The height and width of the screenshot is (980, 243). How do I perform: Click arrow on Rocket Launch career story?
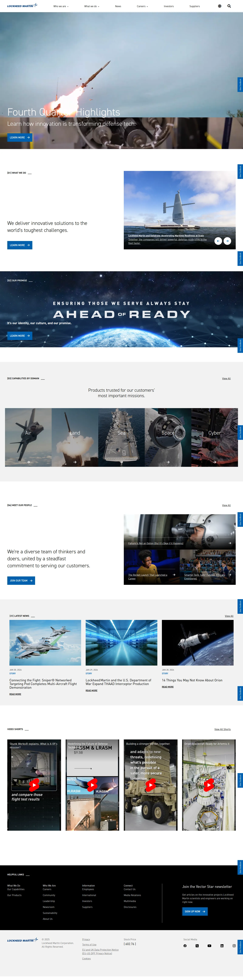click(x=174, y=575)
